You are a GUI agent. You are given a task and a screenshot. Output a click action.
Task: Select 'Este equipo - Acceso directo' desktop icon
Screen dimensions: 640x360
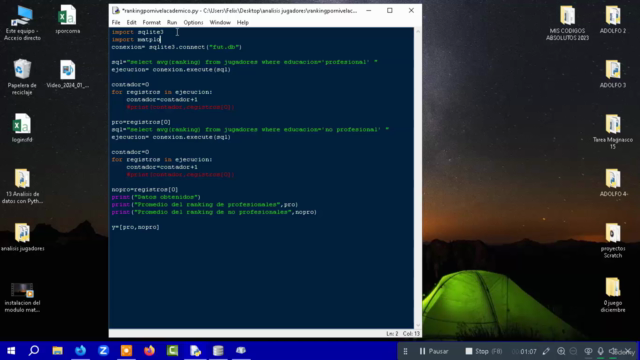click(22, 23)
